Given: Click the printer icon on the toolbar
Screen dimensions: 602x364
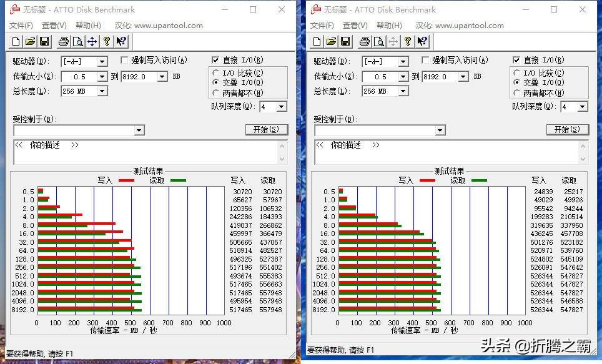Looking at the screenshot, I should coord(64,41).
